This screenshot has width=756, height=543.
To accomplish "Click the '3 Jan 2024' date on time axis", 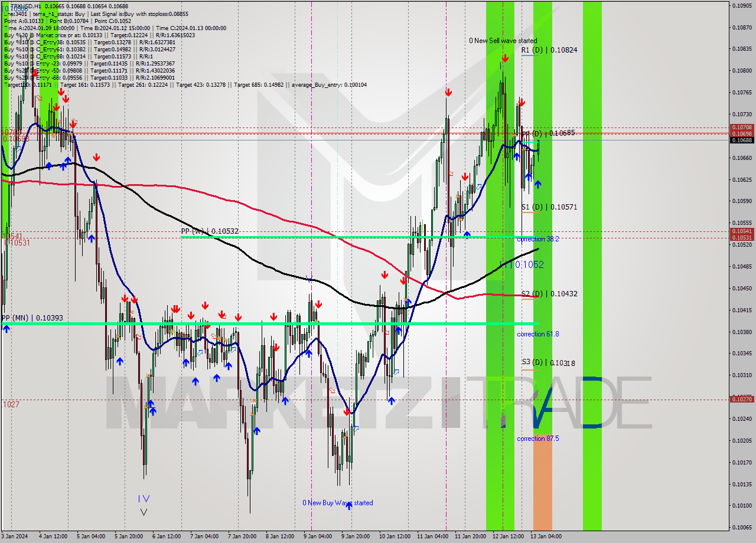I will coord(14,537).
